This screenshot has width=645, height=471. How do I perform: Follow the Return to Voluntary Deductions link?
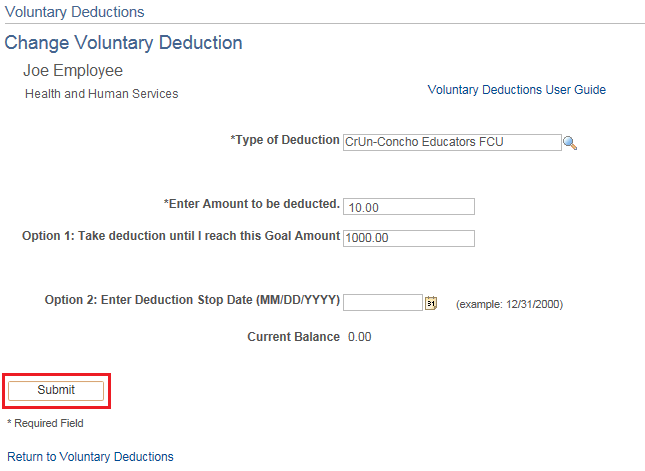pyautogui.click(x=90, y=457)
